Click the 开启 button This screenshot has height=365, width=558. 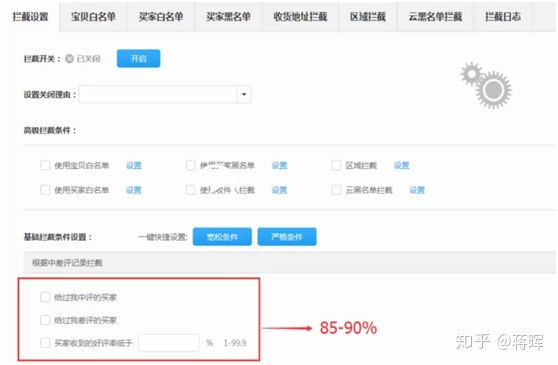coord(138,59)
